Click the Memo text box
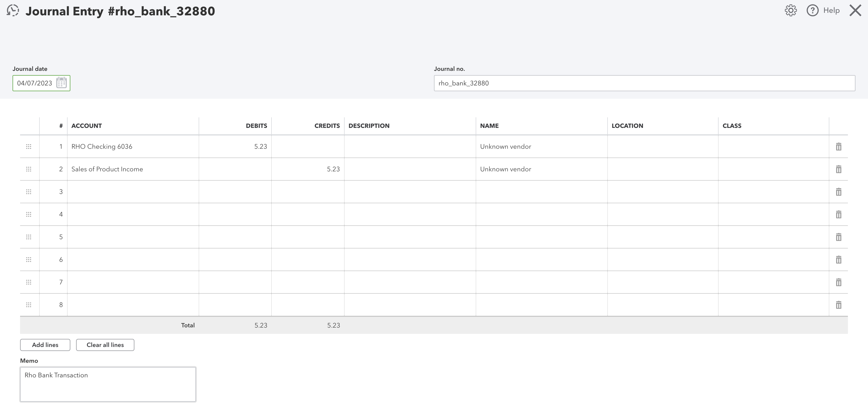868x410 pixels. click(108, 384)
